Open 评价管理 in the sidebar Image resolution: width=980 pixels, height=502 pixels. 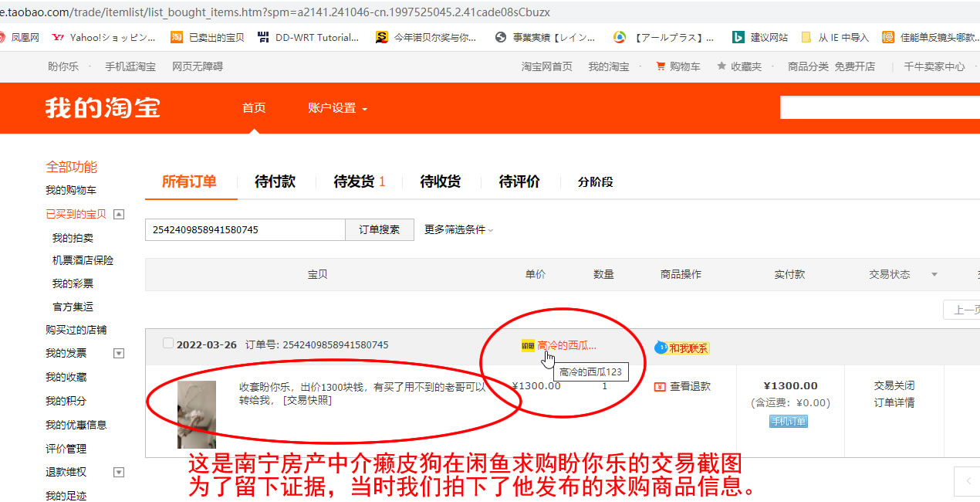click(x=66, y=449)
